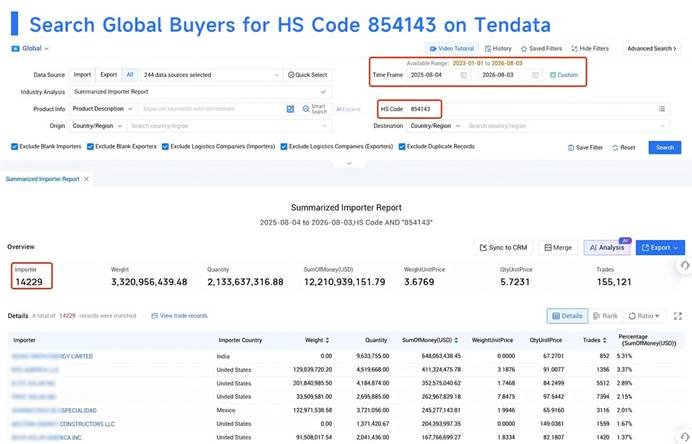Switch to the Rank view
The width and height of the screenshot is (692, 444).
point(606,316)
